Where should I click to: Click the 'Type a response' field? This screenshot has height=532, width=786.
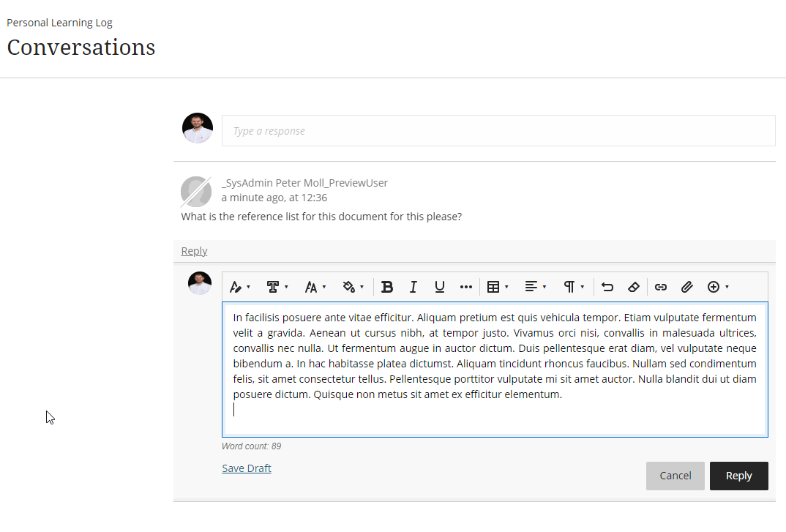click(x=498, y=131)
